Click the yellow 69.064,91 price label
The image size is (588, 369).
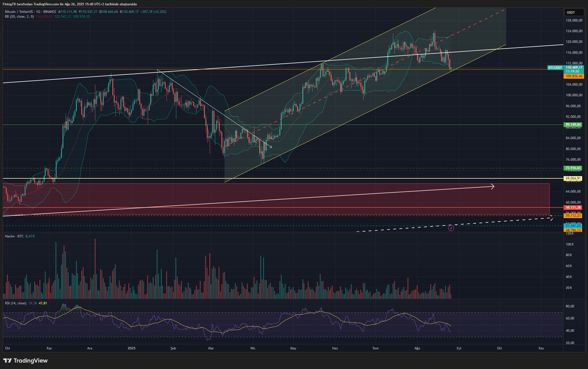pyautogui.click(x=572, y=178)
